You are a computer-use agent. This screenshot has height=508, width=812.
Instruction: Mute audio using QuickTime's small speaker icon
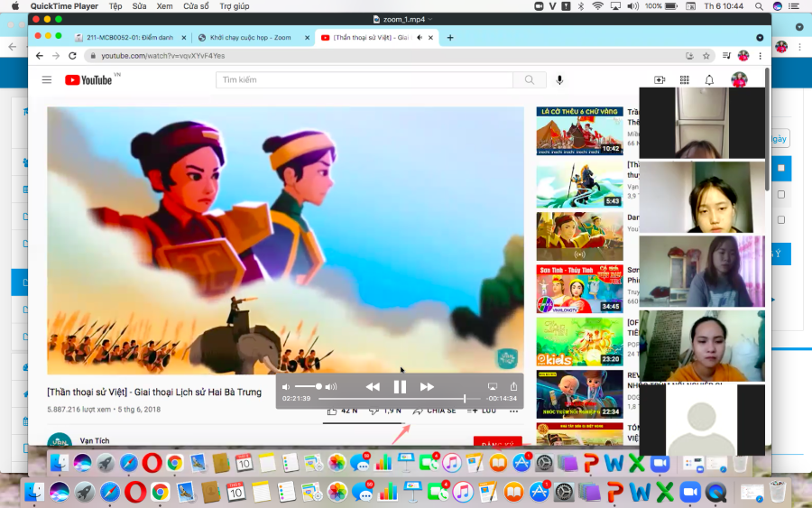click(286, 387)
